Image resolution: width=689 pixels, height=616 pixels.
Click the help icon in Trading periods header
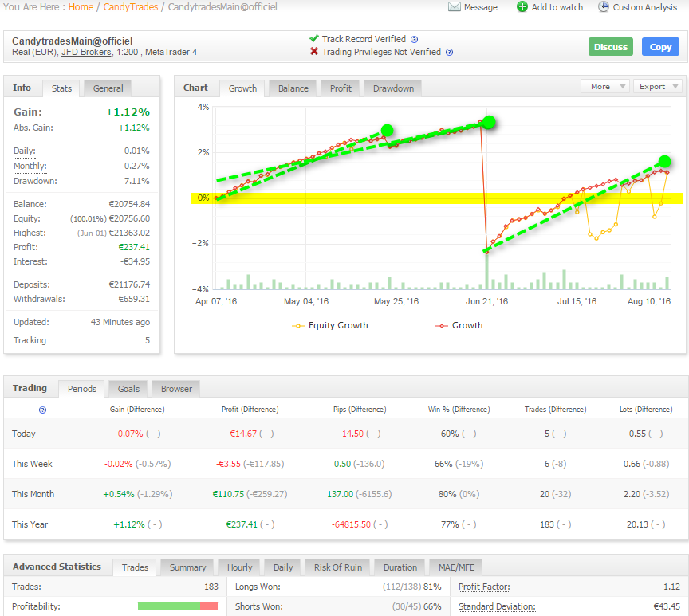click(42, 410)
